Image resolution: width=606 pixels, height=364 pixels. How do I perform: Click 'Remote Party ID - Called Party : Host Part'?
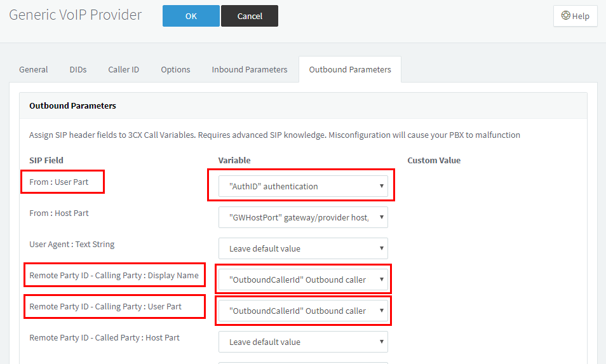(x=104, y=338)
